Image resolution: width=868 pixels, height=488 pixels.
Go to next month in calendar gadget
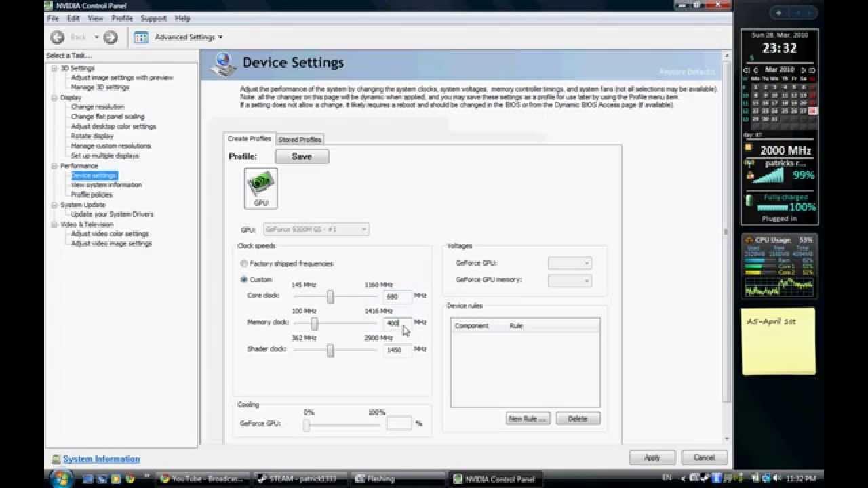click(x=804, y=70)
